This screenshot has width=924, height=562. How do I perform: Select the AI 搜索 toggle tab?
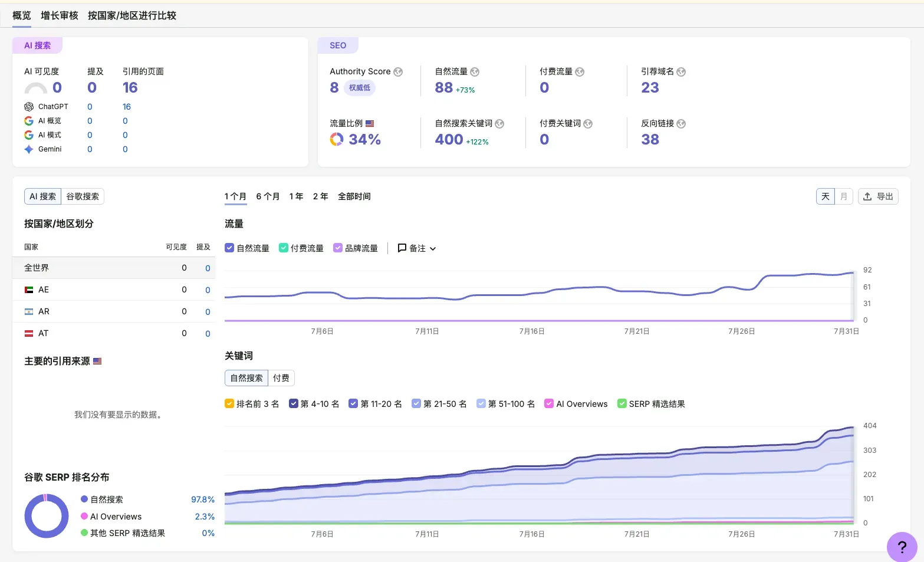pos(42,196)
